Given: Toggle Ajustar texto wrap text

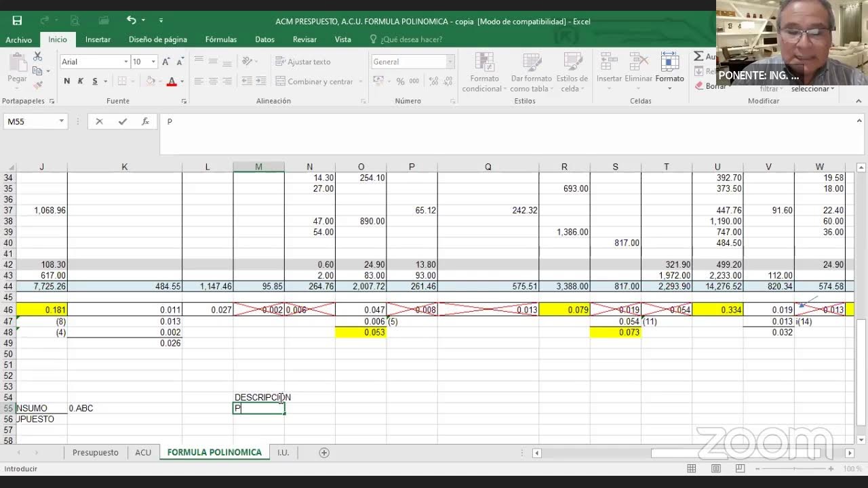Looking at the screenshot, I should click(x=303, y=62).
